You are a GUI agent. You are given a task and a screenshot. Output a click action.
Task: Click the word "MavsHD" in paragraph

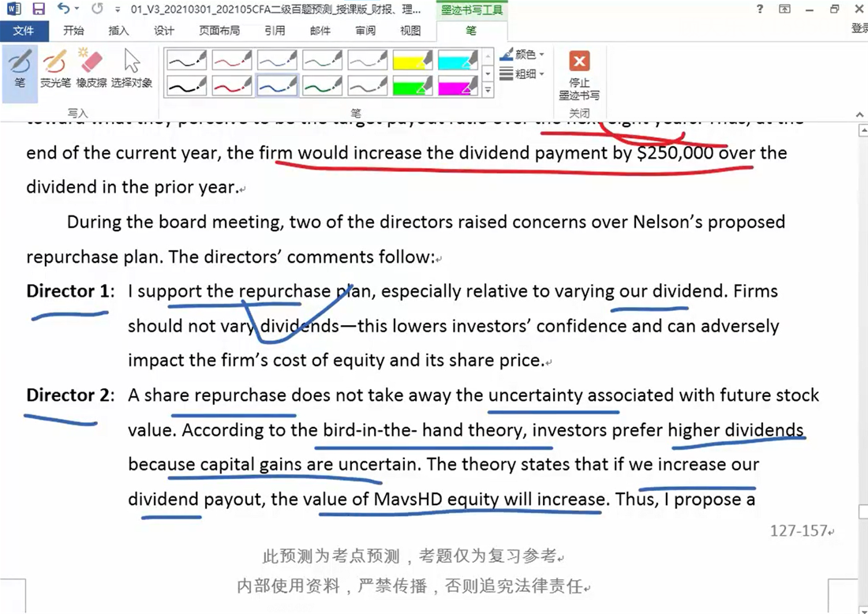point(409,500)
